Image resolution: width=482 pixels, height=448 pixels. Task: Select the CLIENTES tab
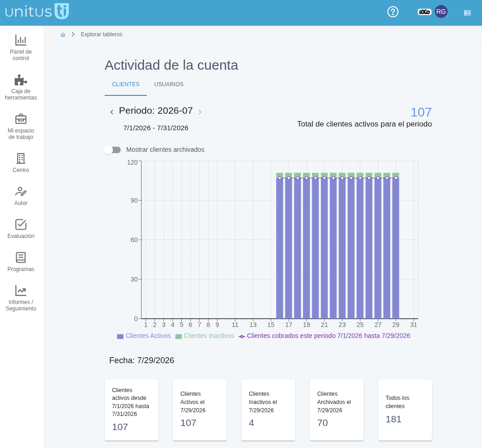click(125, 84)
